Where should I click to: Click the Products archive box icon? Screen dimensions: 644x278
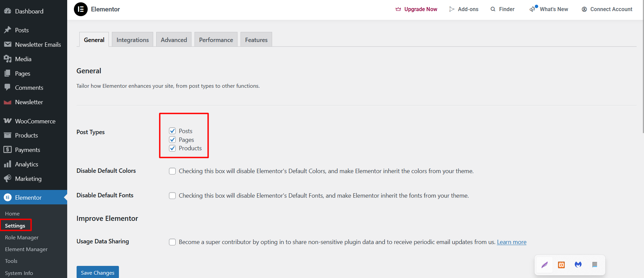coord(7,135)
